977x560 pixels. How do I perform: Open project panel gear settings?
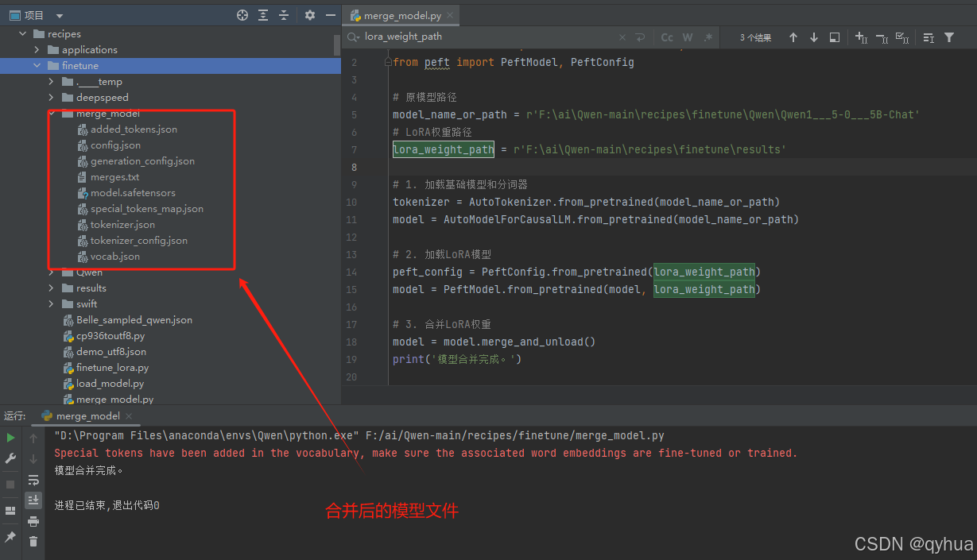point(310,15)
